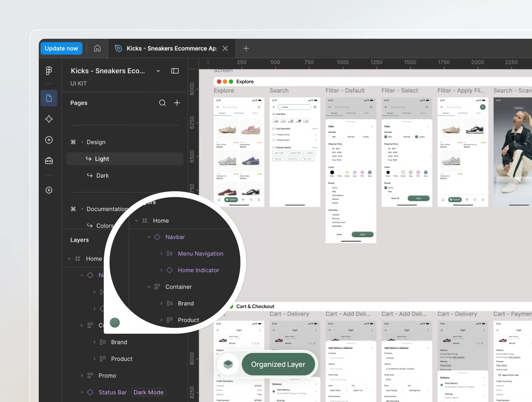Image resolution: width=532 pixels, height=402 pixels.
Task: Select the Explore section title
Action: pyautogui.click(x=245, y=82)
